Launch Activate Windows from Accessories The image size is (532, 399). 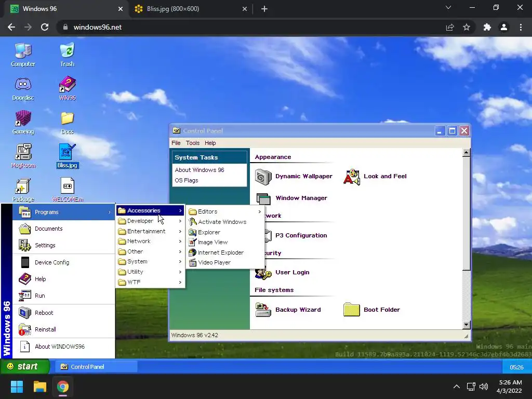click(225, 222)
